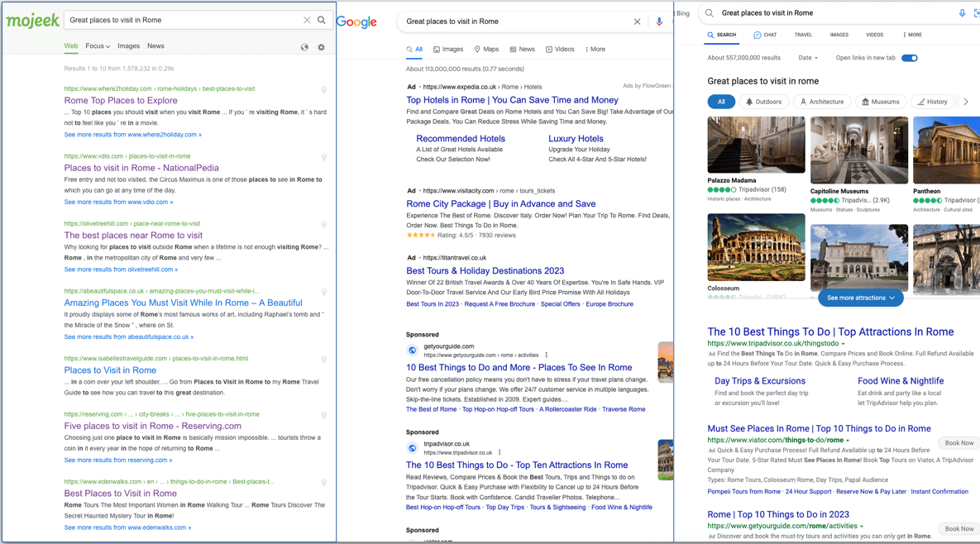Screen dimensions: 980x544
Task: Open tripadvisor.co.uk/thingstodo URL dropdown arrow
Action: [843, 343]
